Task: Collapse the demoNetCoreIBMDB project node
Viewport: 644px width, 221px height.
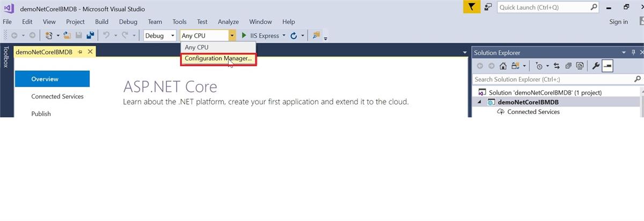Action: (479, 102)
